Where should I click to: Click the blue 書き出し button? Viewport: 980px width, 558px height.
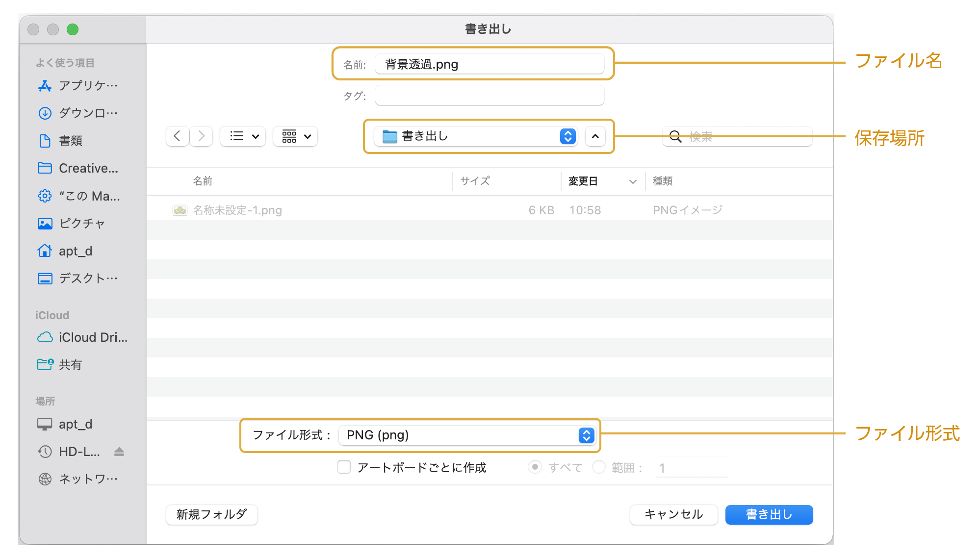click(x=769, y=515)
